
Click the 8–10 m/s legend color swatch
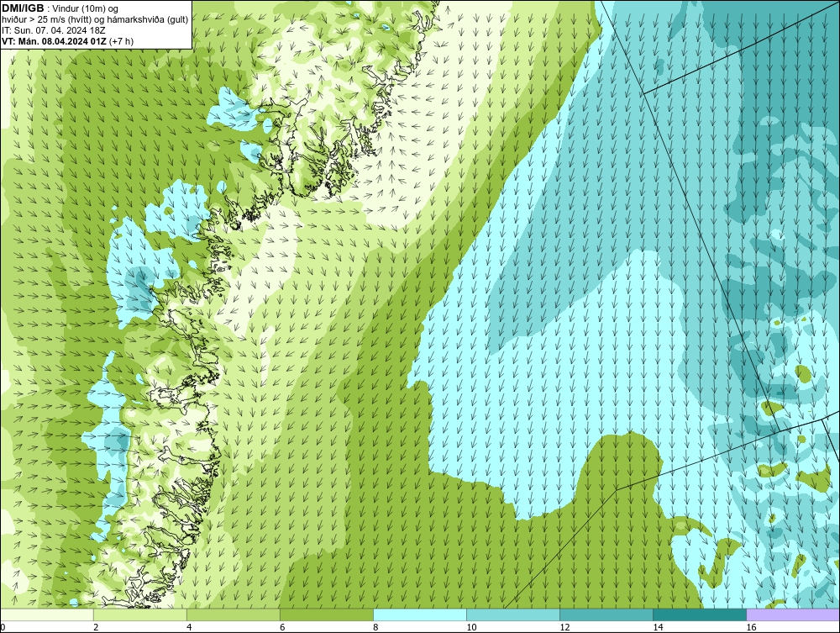[x=419, y=615]
